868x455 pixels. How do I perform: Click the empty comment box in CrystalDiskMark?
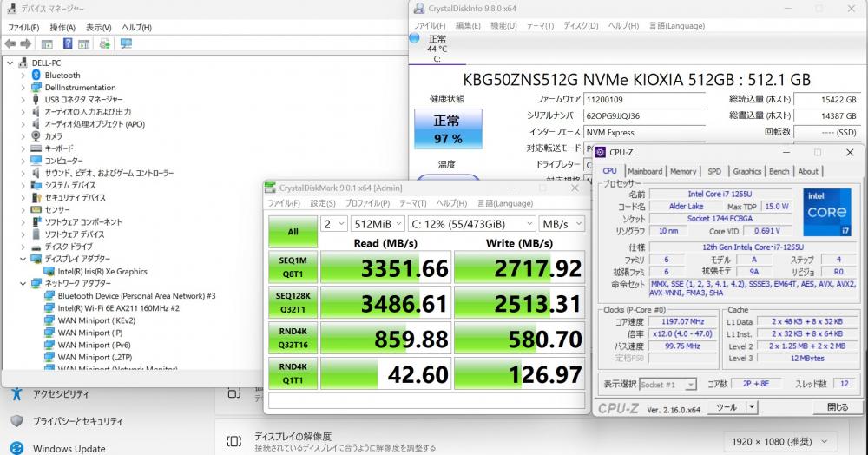coord(427,399)
